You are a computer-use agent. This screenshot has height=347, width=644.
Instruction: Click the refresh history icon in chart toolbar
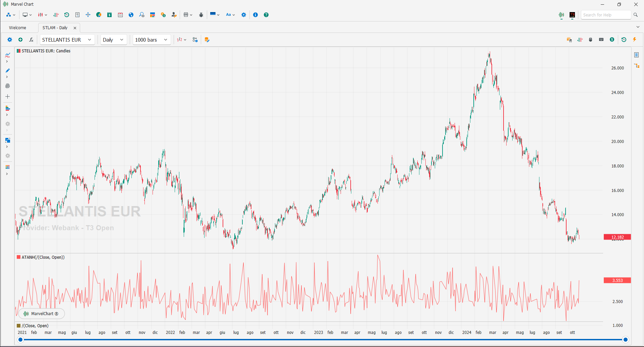click(624, 40)
